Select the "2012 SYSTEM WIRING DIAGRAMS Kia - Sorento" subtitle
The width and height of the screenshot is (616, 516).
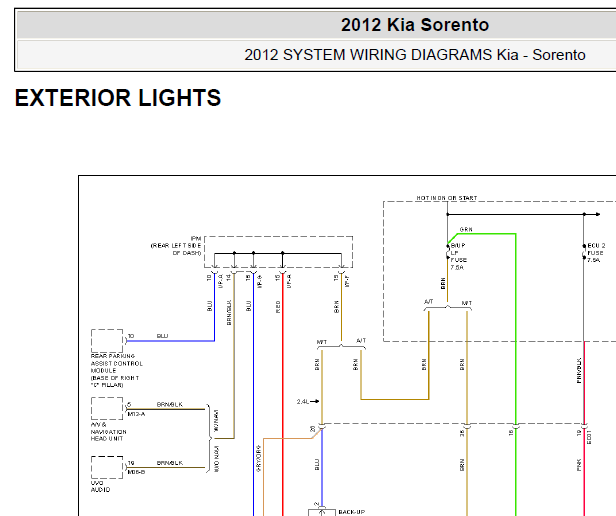click(x=415, y=55)
